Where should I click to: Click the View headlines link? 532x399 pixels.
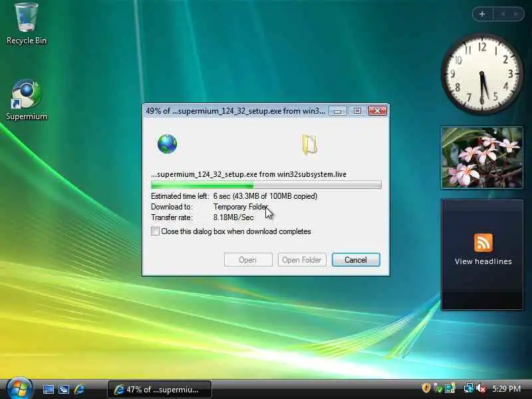click(x=483, y=261)
